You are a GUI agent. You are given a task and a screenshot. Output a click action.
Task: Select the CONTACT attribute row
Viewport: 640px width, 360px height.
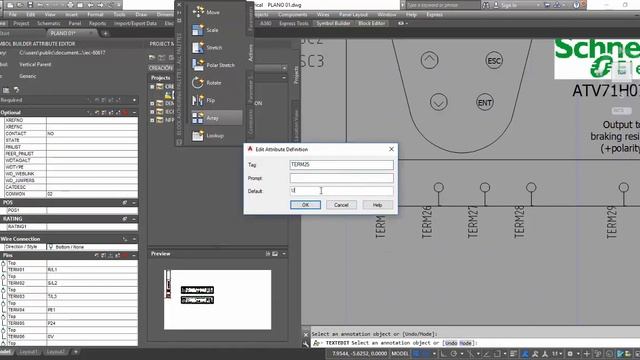pyautogui.click(x=71, y=133)
